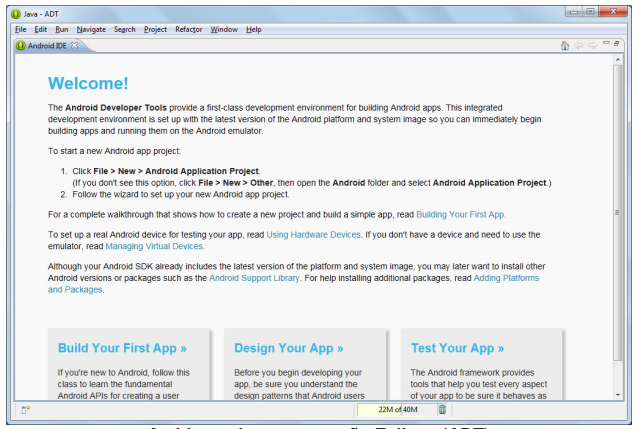Screen dimensions: 636x429
Task: Open the Design Your App heading
Action: tap(288, 348)
